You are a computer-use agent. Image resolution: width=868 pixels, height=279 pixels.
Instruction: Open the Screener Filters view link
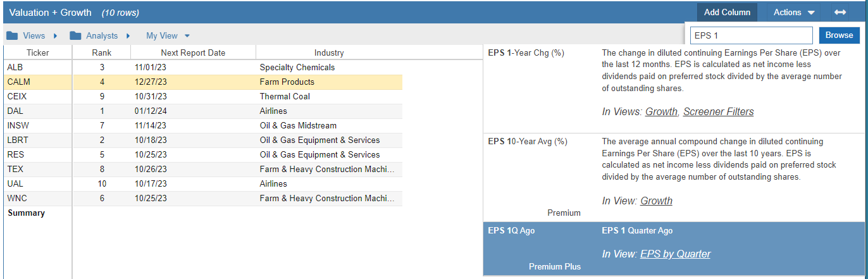[718, 111]
